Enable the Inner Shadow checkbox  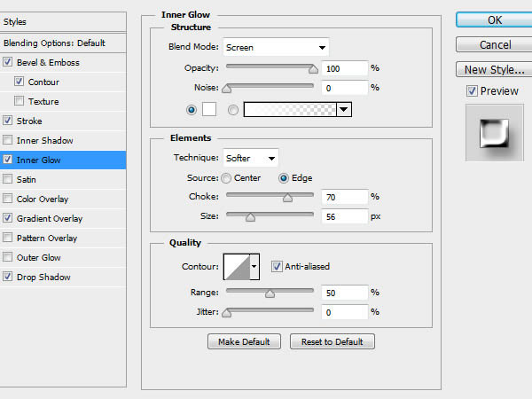pyautogui.click(x=7, y=140)
